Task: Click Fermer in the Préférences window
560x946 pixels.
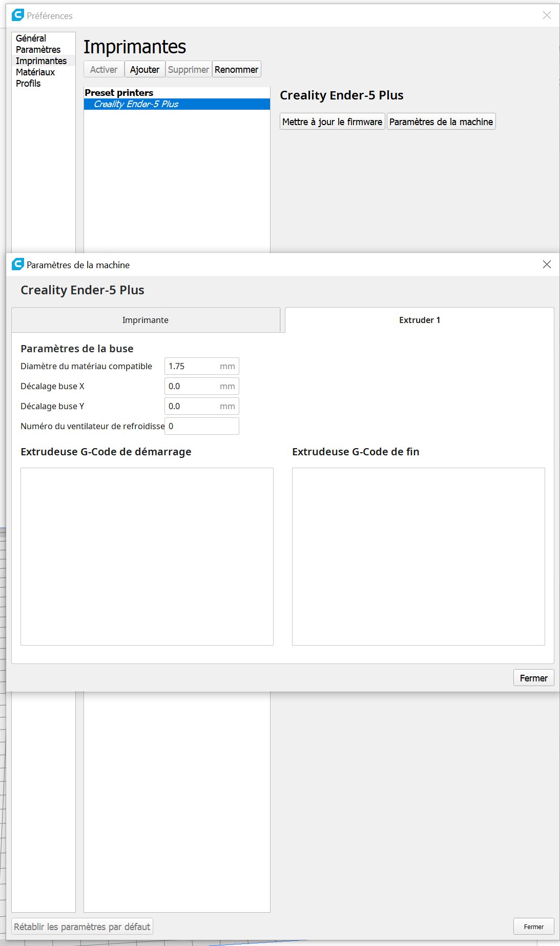Action: (x=533, y=927)
